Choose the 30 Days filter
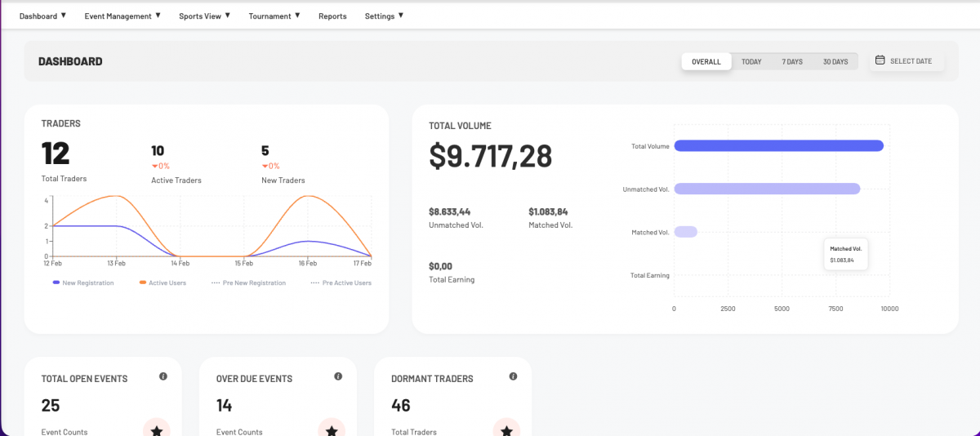This screenshot has height=436, width=980. click(x=835, y=62)
